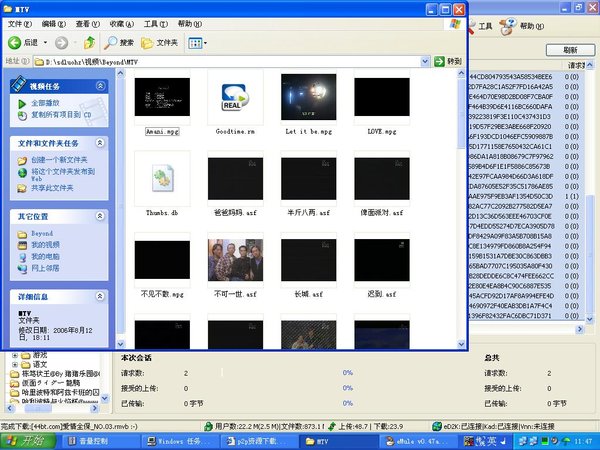600x450 pixels.
Task: Switch to eMule v0.47a taskbar item
Action: pos(419,442)
